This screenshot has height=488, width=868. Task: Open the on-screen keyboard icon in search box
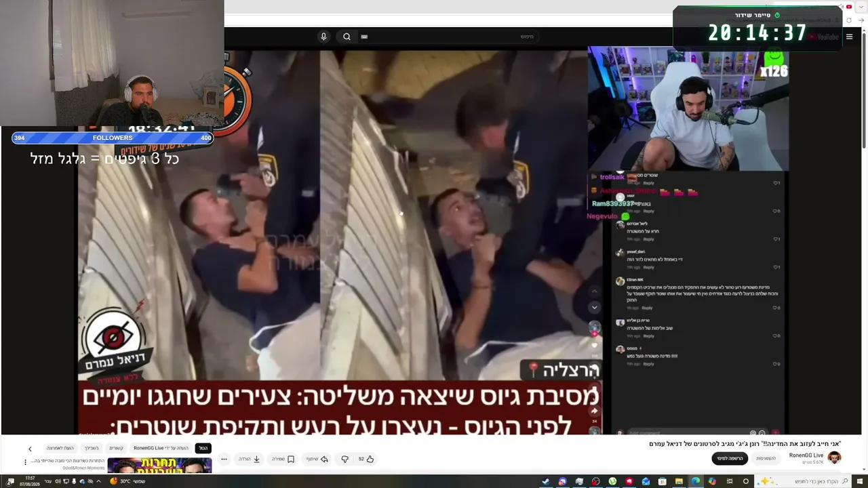[x=364, y=37]
